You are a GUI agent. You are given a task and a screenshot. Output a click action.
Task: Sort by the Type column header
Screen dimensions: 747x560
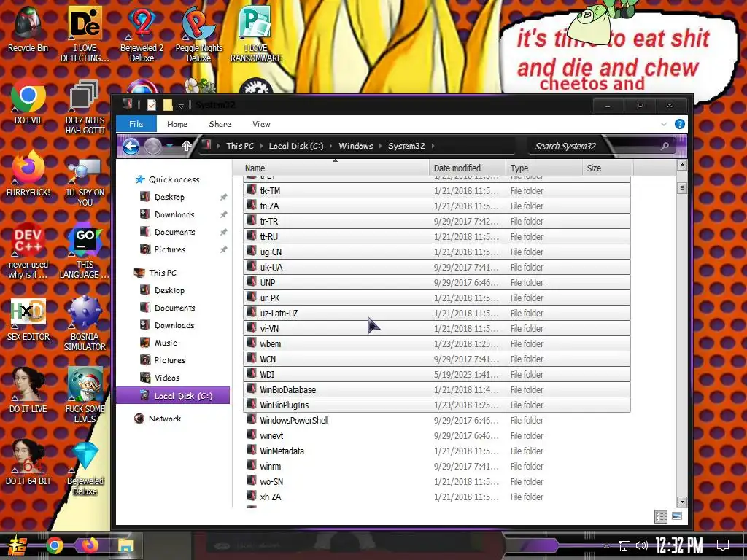(544, 168)
